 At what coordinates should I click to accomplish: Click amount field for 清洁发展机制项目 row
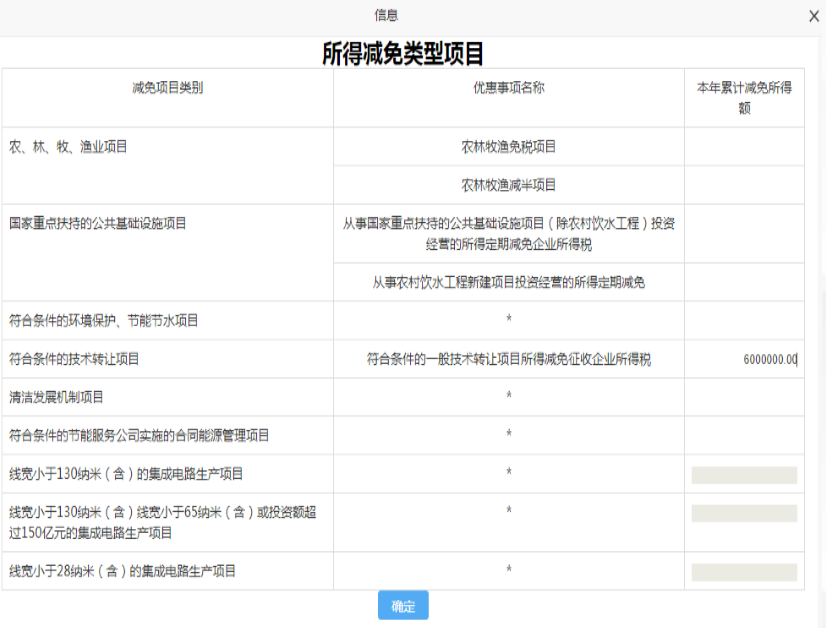pyautogui.click(x=744, y=397)
